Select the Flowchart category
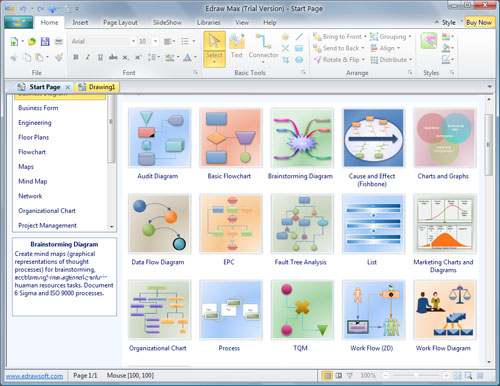Viewport: 500px width, 386px height. (32, 152)
